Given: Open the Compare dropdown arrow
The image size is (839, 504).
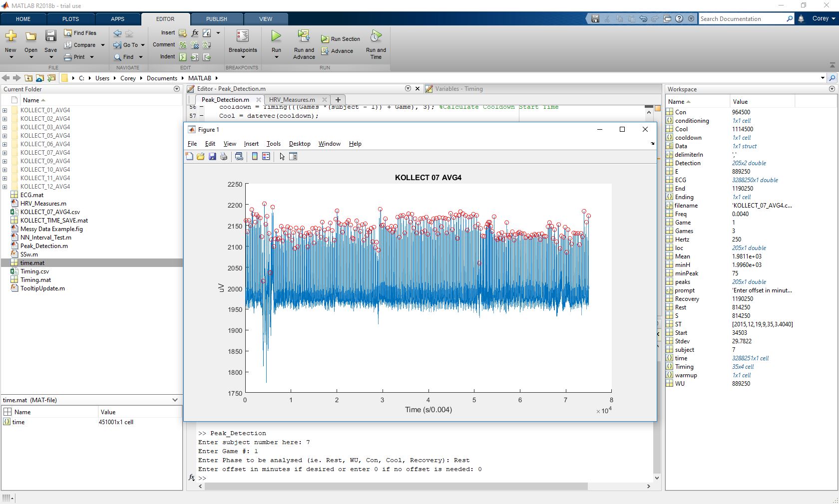Looking at the screenshot, I should click(103, 45).
